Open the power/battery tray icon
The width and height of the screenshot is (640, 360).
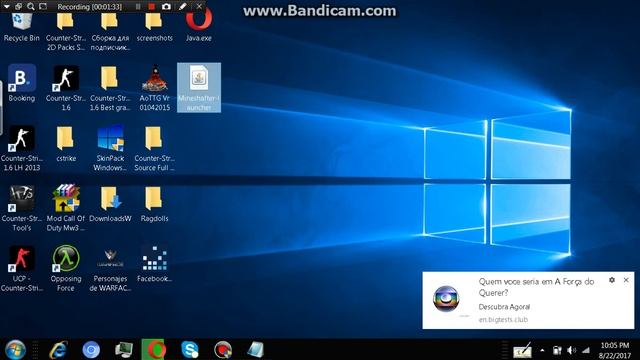pos(557,350)
